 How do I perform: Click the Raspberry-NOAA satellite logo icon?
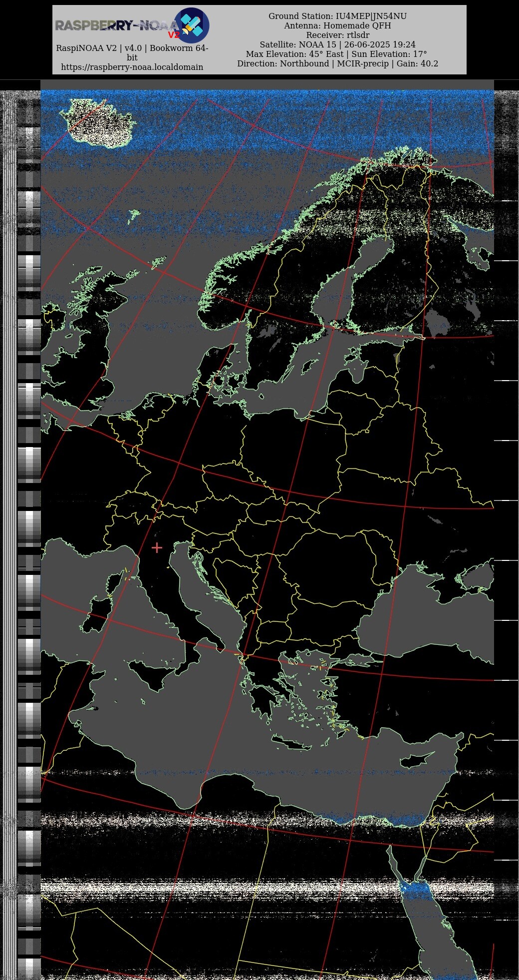point(192,25)
